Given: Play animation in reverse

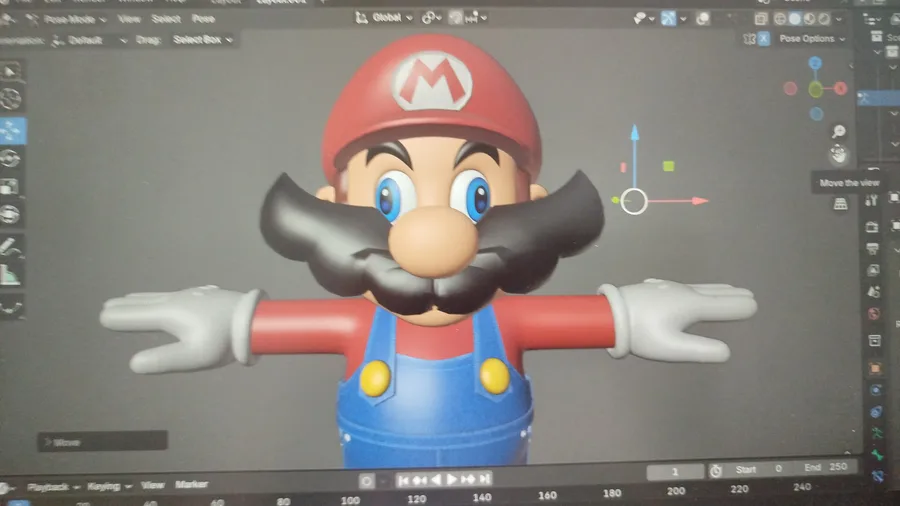Looking at the screenshot, I should point(436,480).
